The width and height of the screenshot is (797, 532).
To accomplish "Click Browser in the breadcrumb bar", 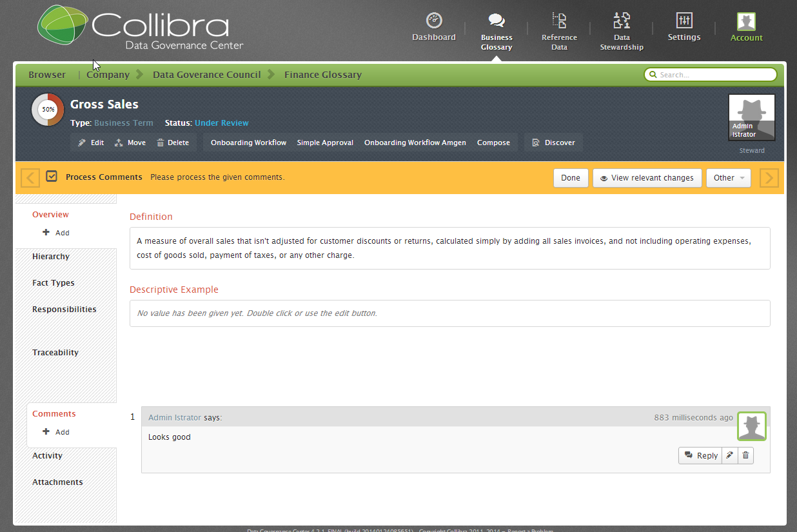I will coord(47,75).
